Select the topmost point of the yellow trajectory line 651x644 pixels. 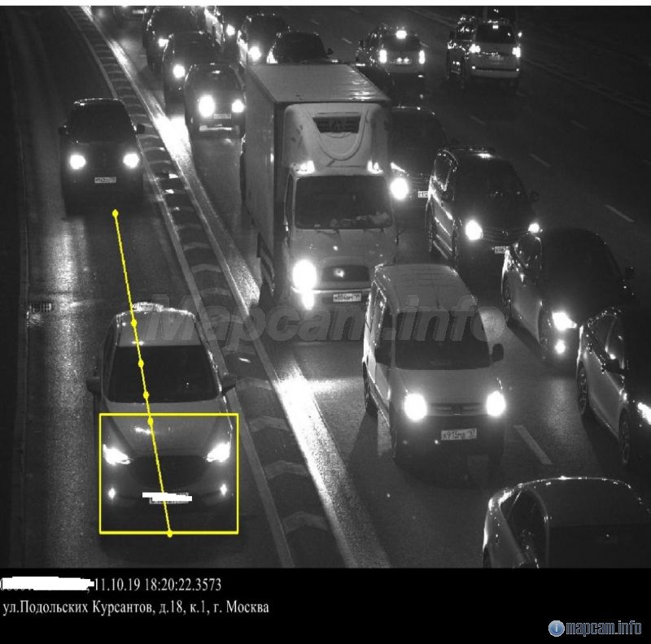click(115, 213)
